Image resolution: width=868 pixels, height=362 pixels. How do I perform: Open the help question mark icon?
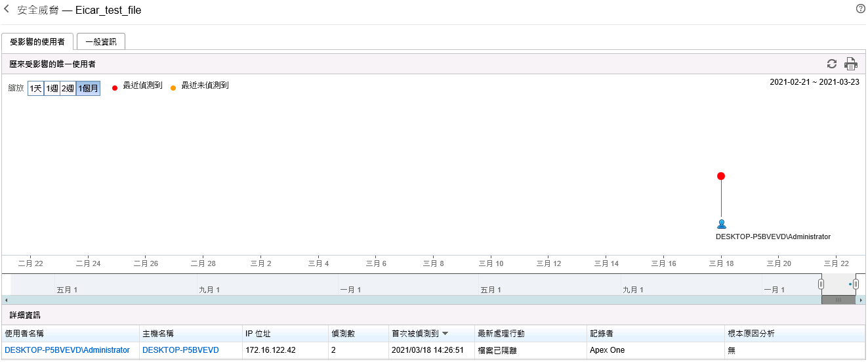tap(860, 9)
